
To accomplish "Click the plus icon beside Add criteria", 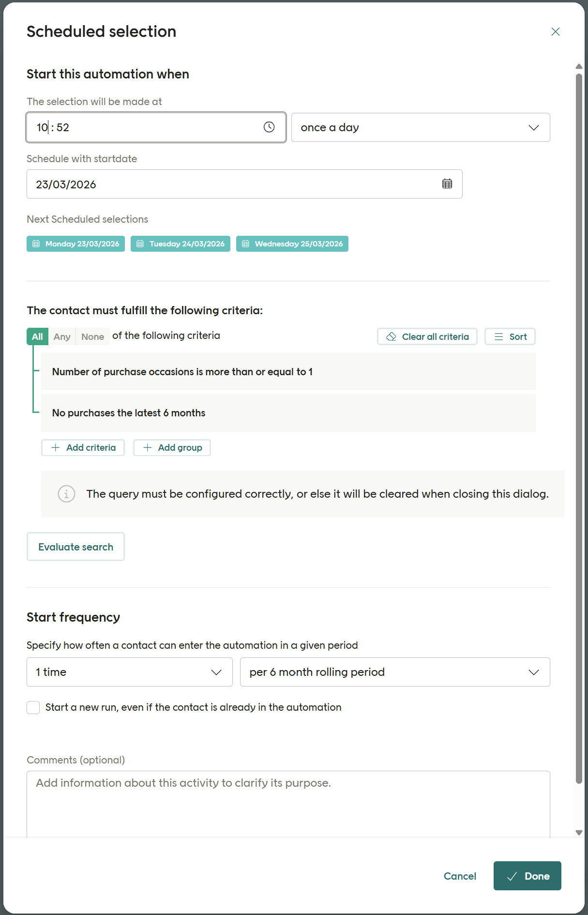I will (x=56, y=448).
